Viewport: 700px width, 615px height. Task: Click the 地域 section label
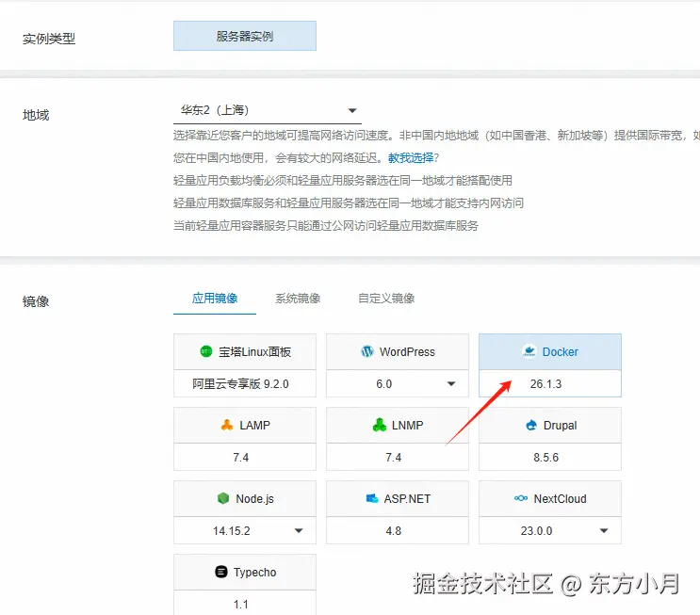[x=36, y=115]
